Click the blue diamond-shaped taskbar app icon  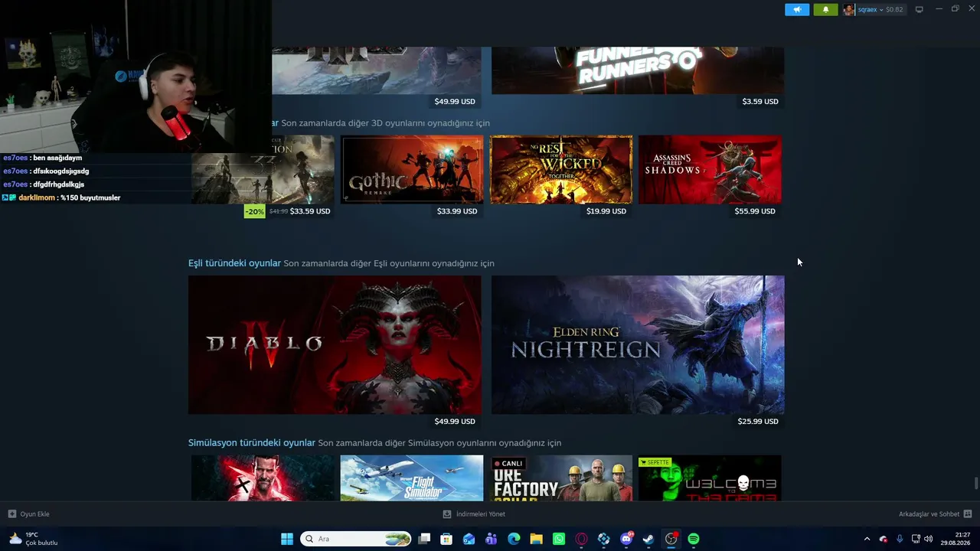[x=604, y=540]
